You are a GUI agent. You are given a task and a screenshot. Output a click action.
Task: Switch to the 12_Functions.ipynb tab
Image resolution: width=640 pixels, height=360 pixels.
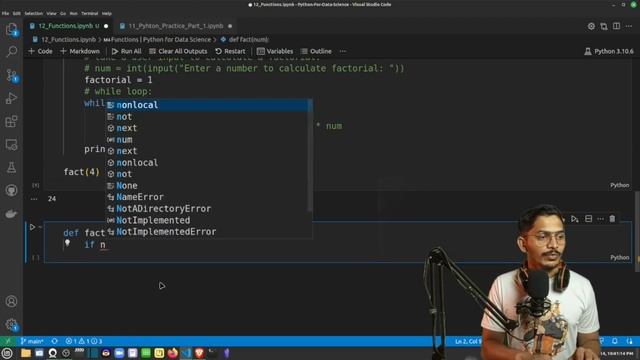[x=69, y=26]
